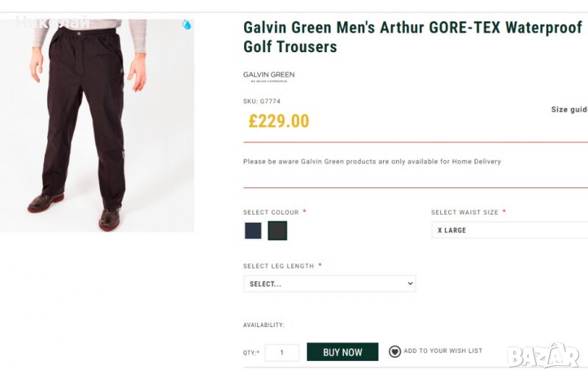The image size is (588, 377).
Task: Click the Bazar watermark logo
Action: click(x=543, y=356)
